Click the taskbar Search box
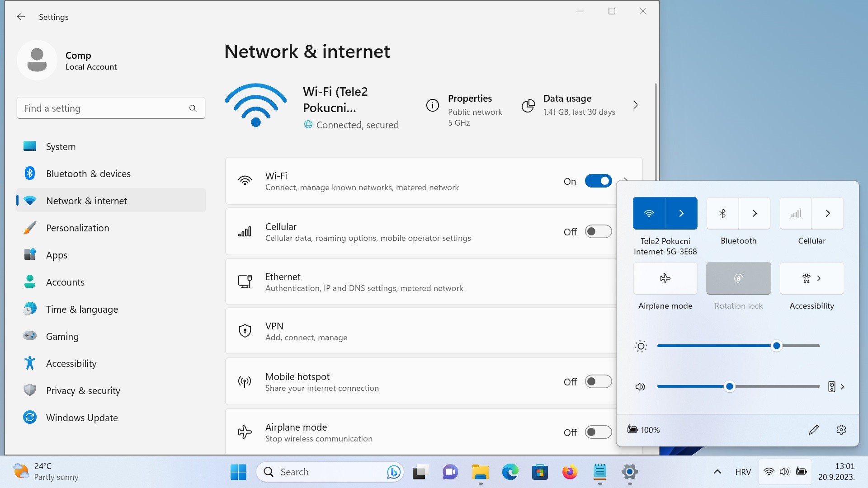868x488 pixels. [330, 472]
